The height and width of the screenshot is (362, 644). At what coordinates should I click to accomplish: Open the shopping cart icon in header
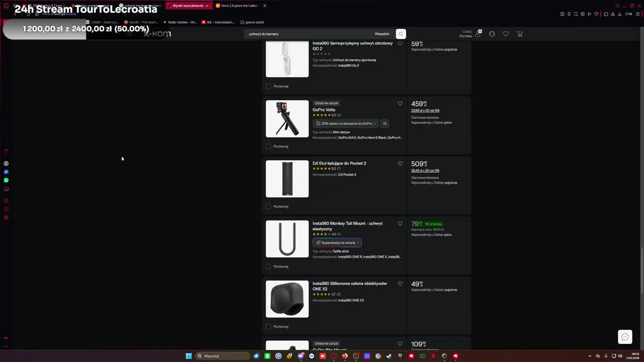tap(520, 34)
